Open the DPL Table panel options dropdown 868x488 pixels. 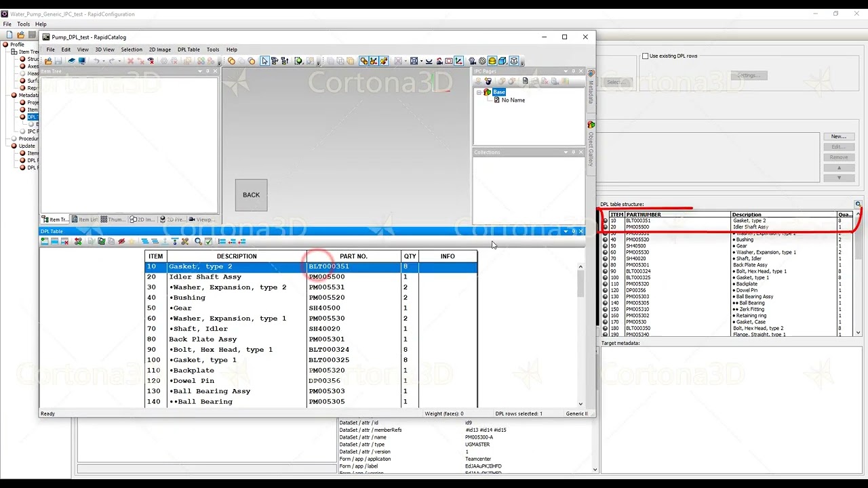[566, 231]
